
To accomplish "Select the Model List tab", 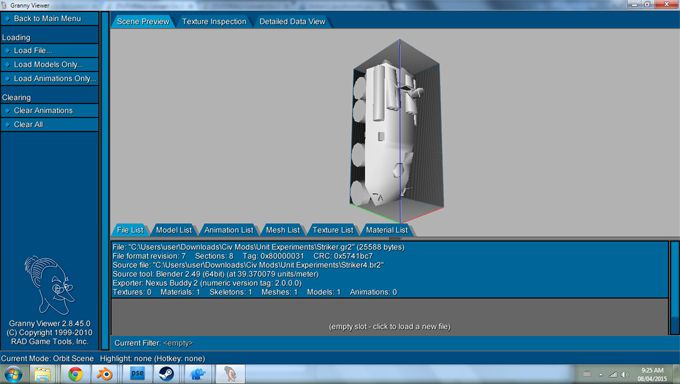I will tap(173, 230).
